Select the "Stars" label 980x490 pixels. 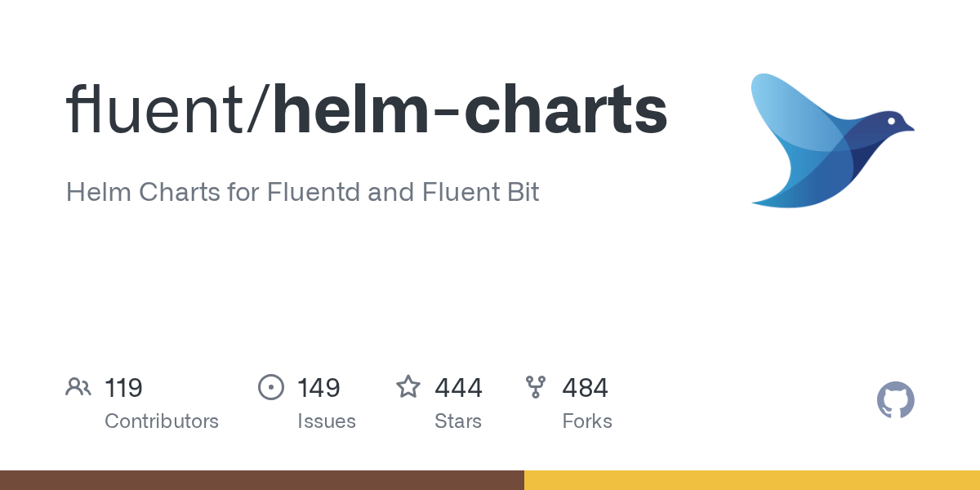coord(458,421)
